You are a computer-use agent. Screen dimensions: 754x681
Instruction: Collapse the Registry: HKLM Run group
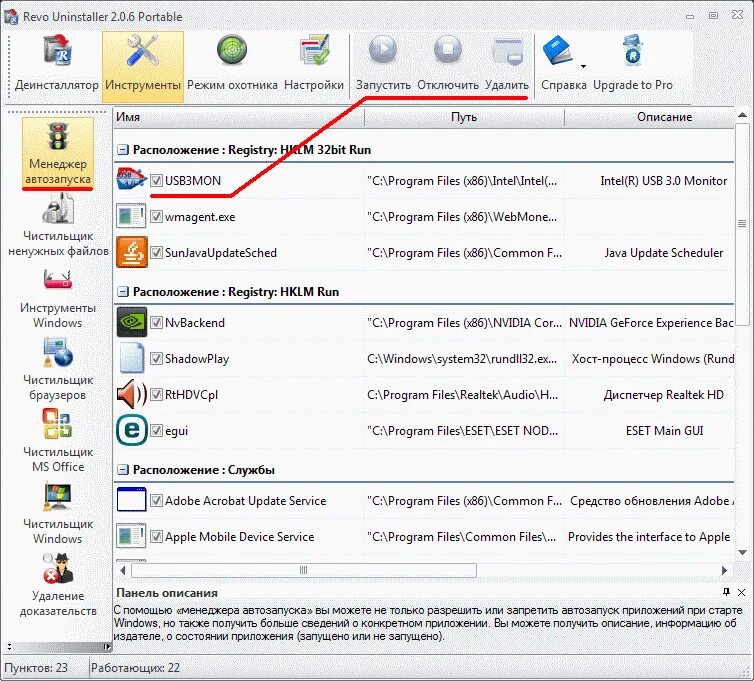tap(123, 292)
